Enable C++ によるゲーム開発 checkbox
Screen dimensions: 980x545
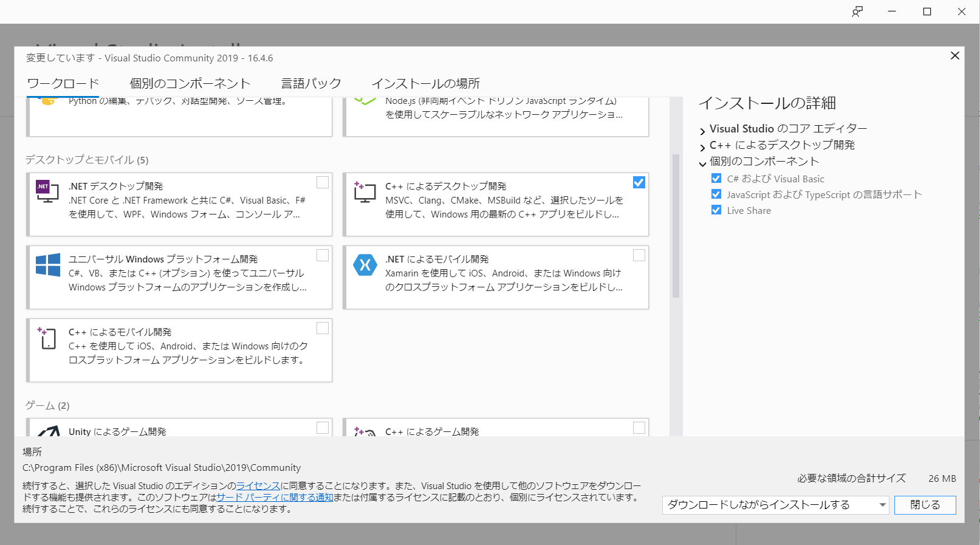(x=639, y=428)
